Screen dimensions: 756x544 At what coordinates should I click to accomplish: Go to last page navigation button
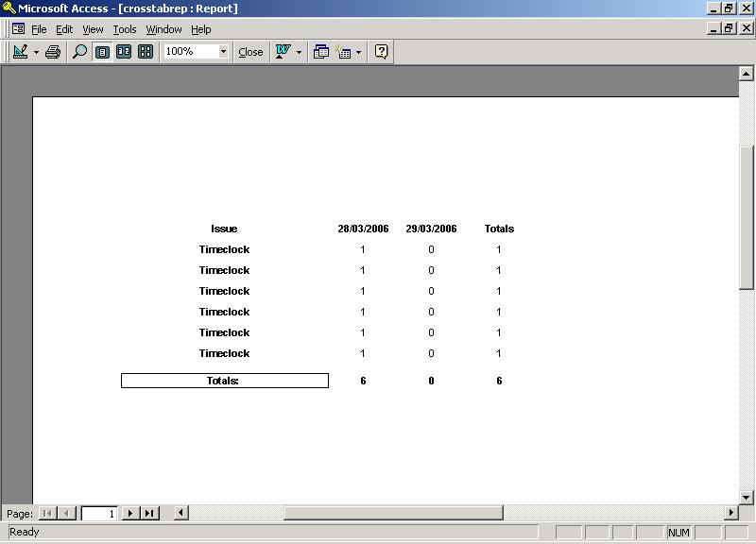pos(149,513)
